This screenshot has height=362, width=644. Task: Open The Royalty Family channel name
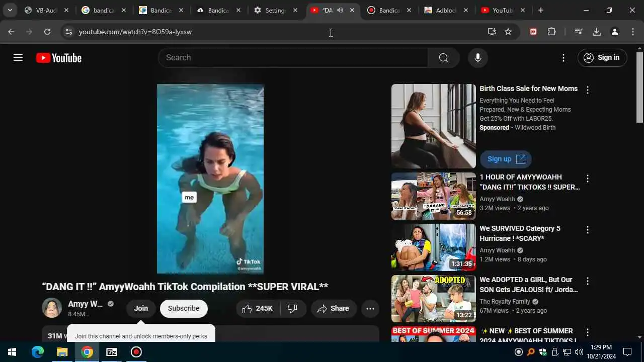[x=505, y=302]
